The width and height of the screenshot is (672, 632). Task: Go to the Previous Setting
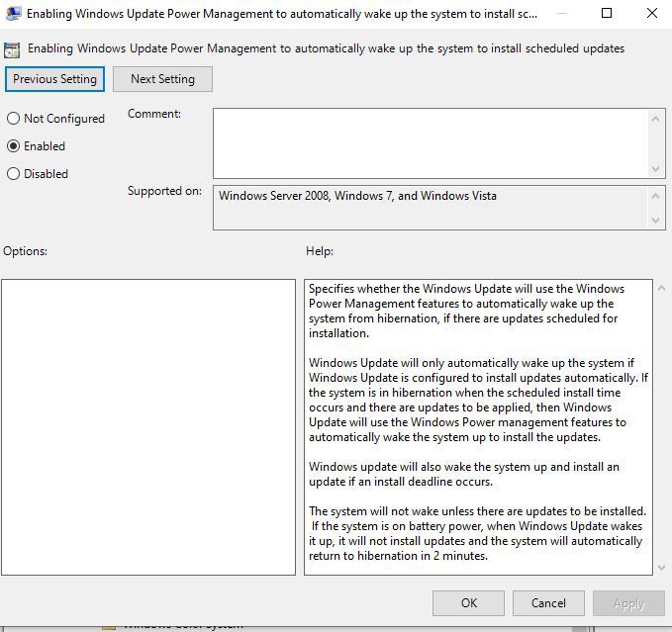(x=54, y=79)
